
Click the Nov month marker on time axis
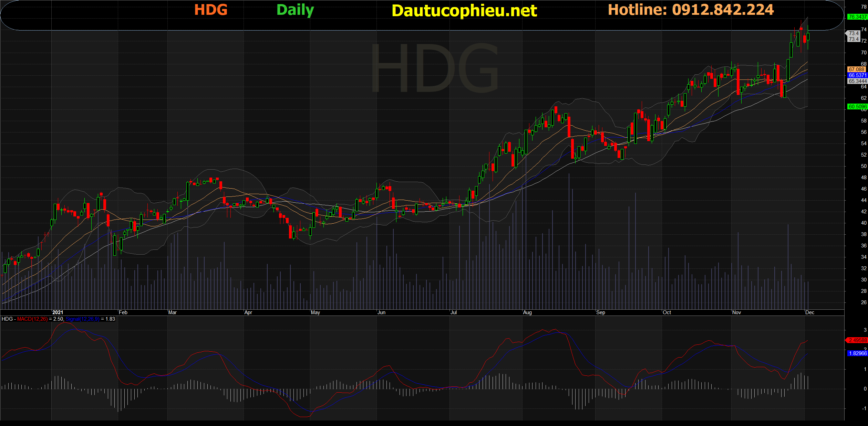(736, 312)
